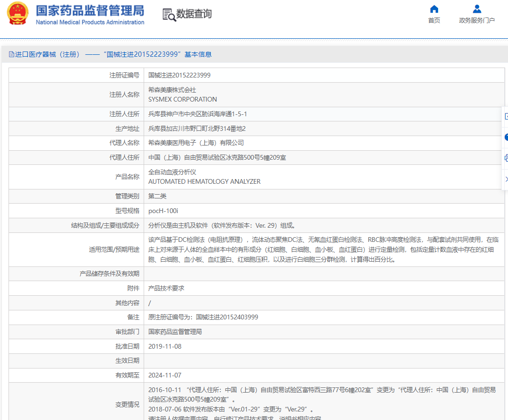Click the 审批部门 row label

coord(127,332)
